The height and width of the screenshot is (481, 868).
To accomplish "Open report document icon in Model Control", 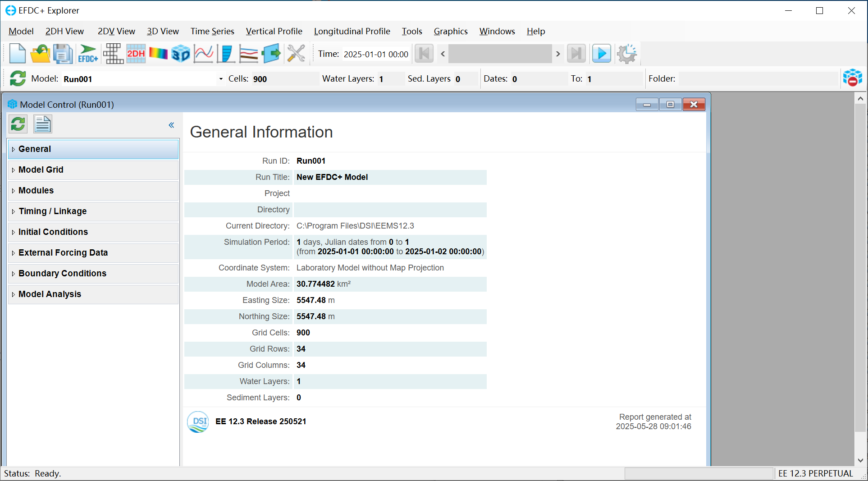I will 43,124.
